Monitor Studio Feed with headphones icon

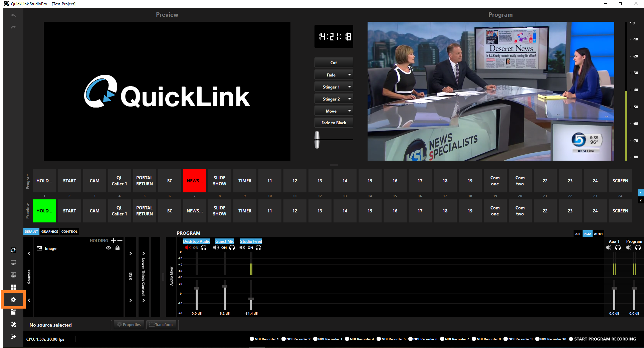(258, 247)
